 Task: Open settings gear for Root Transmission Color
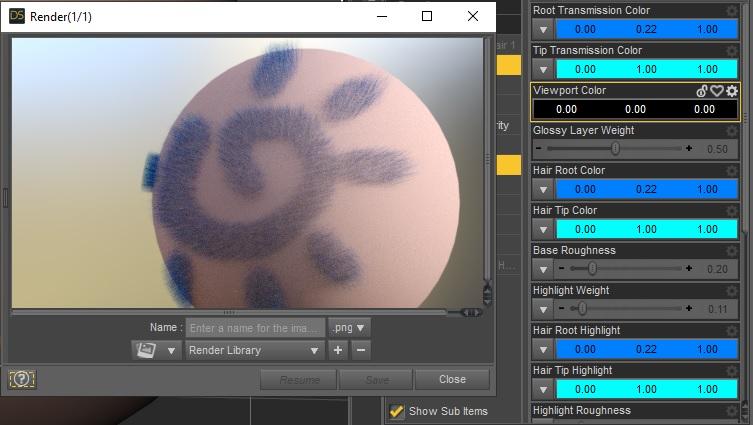coord(731,11)
